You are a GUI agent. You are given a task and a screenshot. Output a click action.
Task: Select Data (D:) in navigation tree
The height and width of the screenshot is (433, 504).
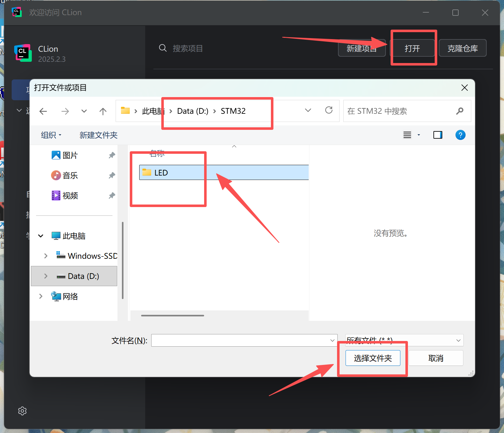pos(78,276)
